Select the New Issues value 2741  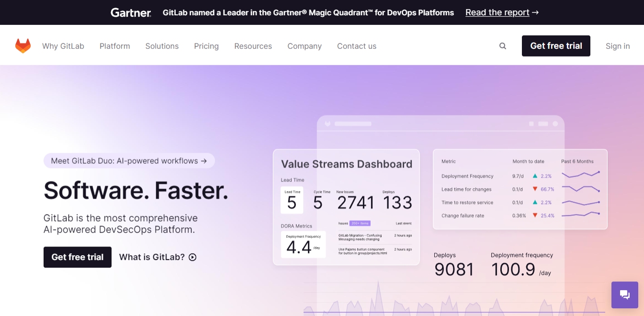tap(356, 203)
